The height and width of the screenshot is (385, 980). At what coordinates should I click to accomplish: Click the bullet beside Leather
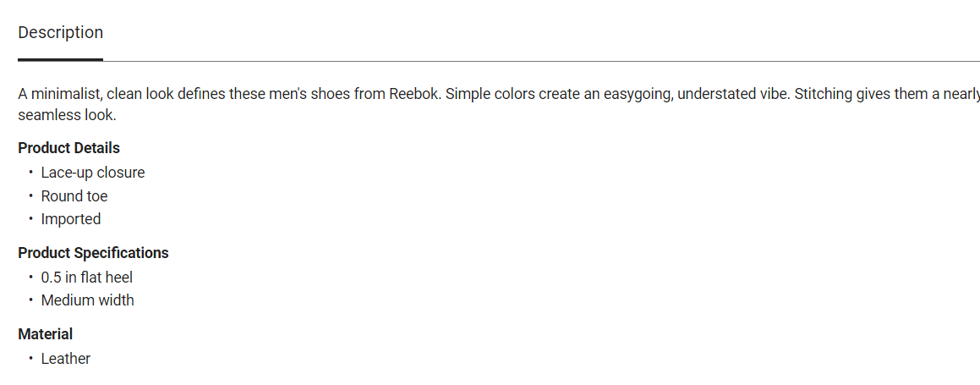(30, 359)
